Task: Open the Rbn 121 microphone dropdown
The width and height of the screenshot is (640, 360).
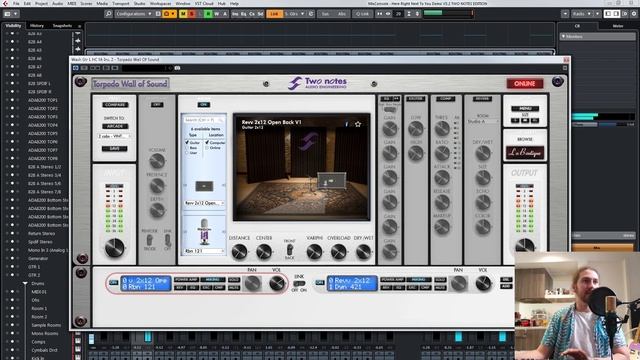Action: click(x=204, y=251)
